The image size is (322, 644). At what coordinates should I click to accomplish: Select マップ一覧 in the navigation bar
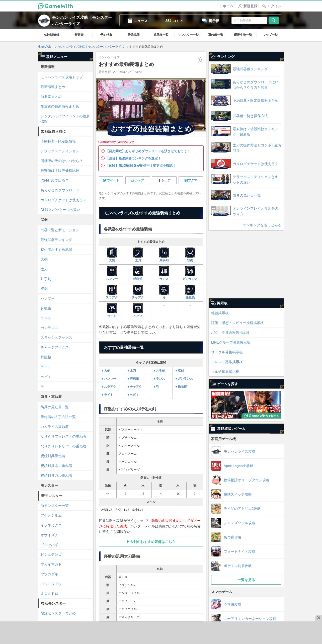[x=270, y=35]
